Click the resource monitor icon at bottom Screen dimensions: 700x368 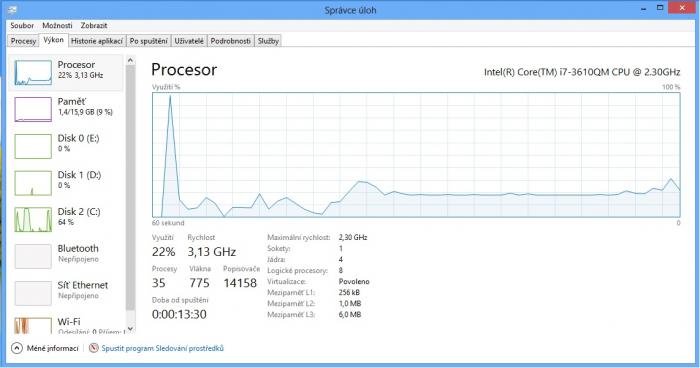coord(94,348)
